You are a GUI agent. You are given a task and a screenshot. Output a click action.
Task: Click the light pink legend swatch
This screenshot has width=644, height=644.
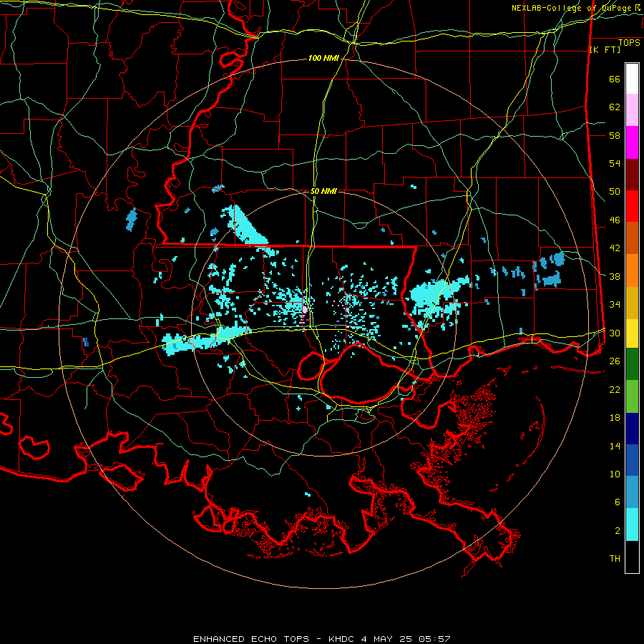[x=632, y=110]
